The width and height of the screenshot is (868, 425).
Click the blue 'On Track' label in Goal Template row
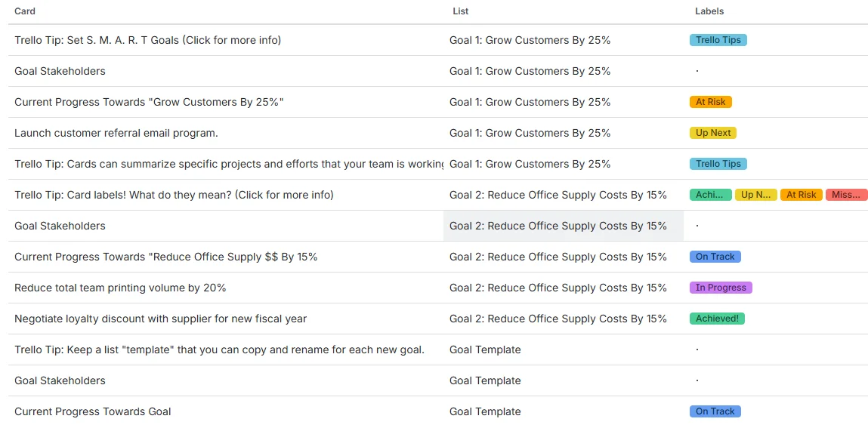715,411
